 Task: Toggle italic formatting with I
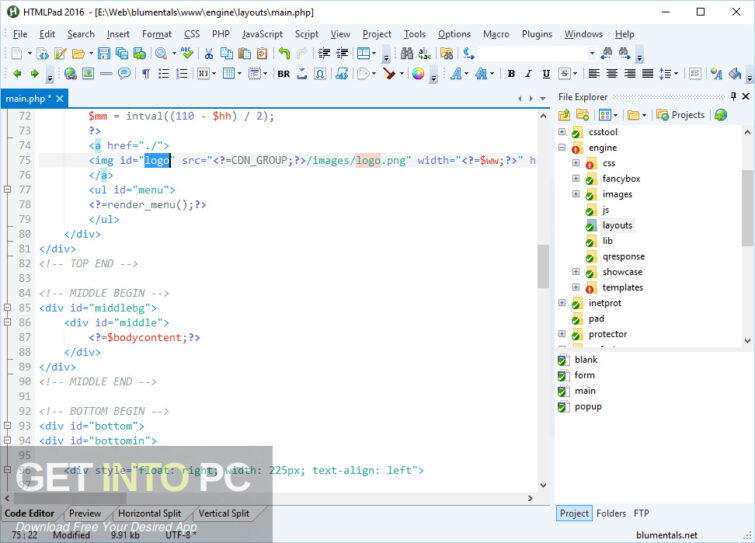click(529, 74)
